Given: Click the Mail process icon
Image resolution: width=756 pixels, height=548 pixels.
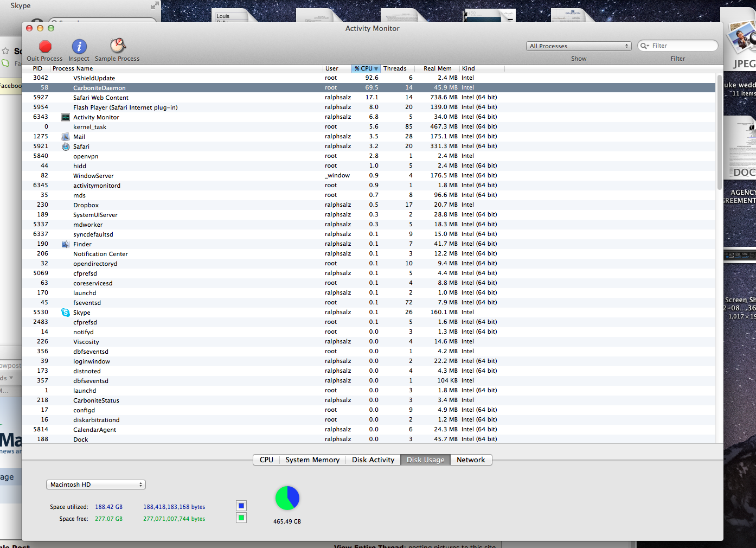Looking at the screenshot, I should pos(66,137).
